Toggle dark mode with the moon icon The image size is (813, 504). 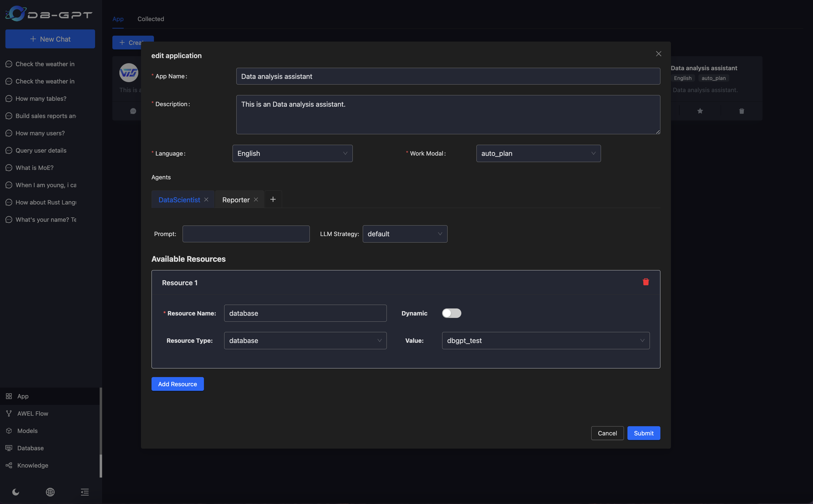[15, 492]
